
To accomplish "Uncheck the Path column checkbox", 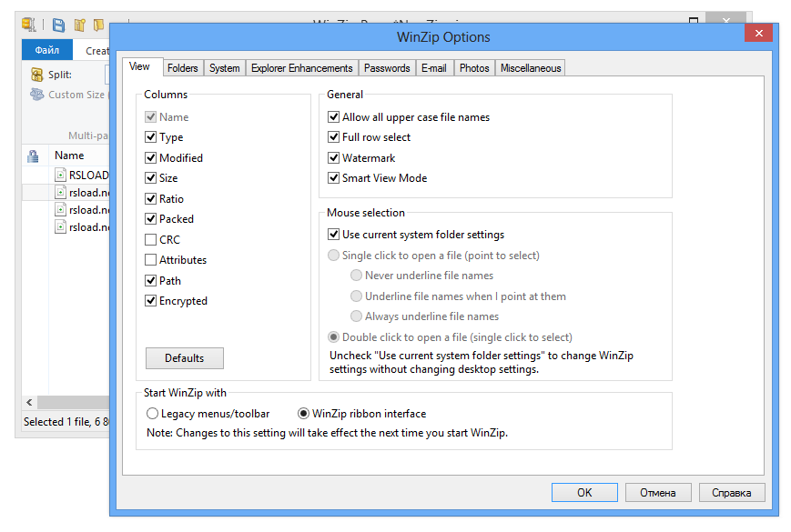I will [x=150, y=280].
